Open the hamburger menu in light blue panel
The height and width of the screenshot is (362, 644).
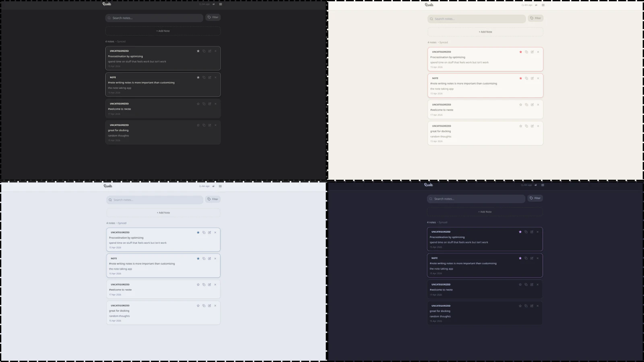coord(220,186)
